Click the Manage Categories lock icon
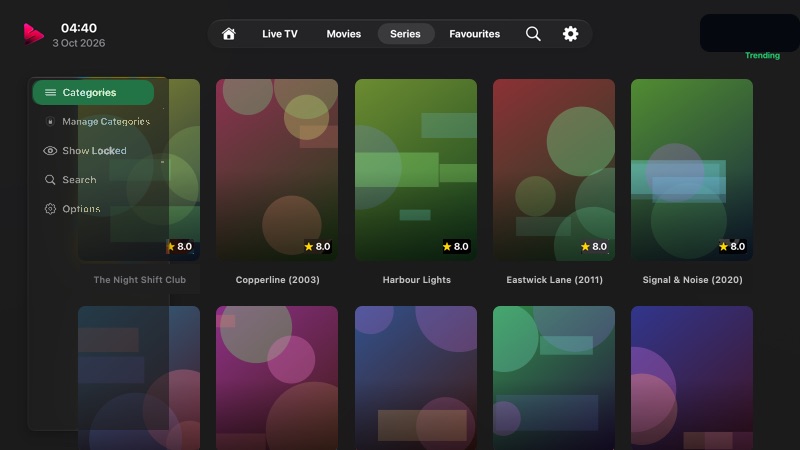 click(50, 121)
